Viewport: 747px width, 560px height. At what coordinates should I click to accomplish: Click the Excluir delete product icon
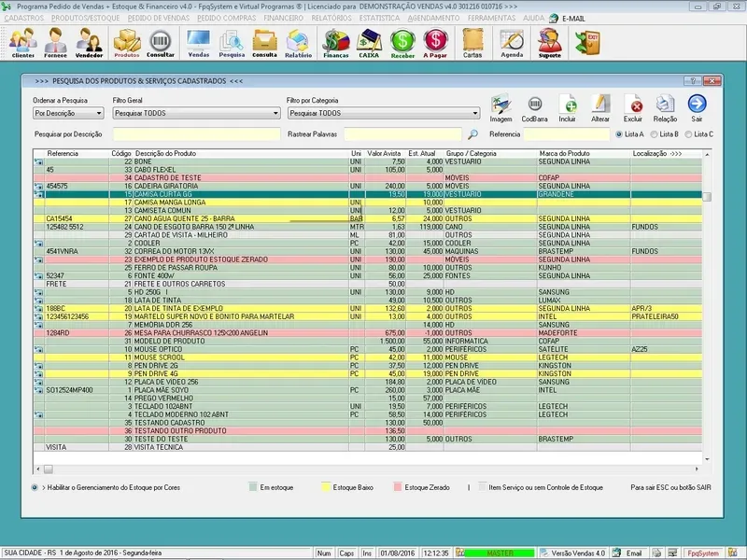coord(632,105)
